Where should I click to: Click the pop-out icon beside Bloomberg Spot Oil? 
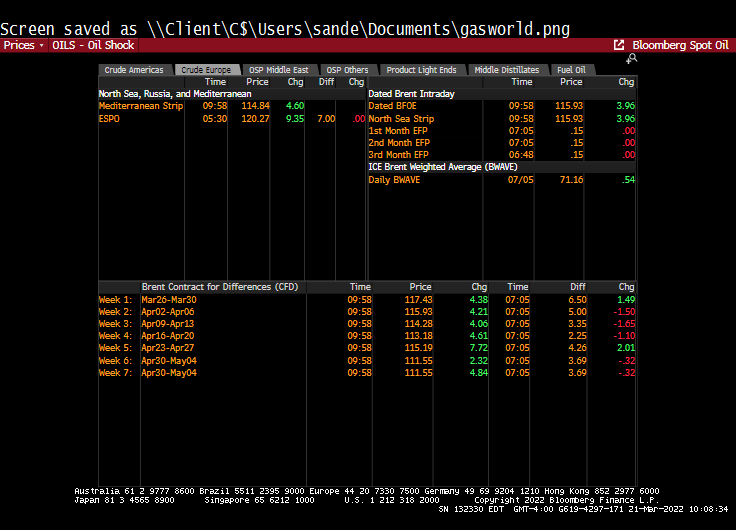pos(619,45)
